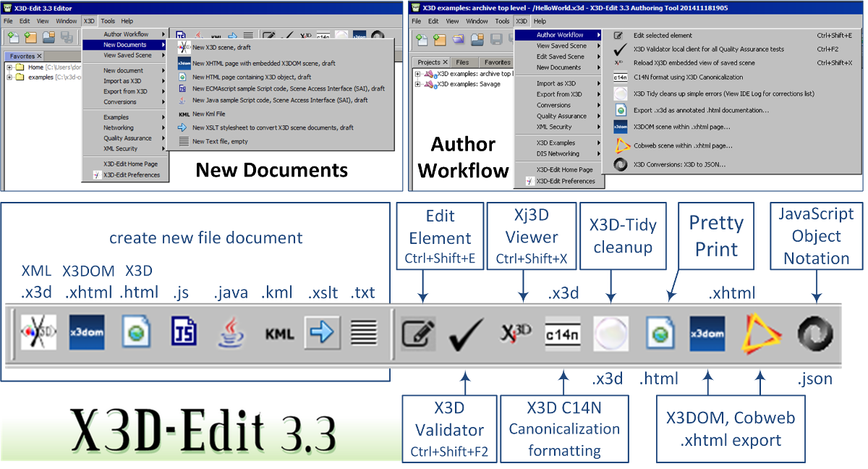Image resolution: width=868 pixels, height=469 pixels.
Task: Close the Projects tab in Authoring Tool window
Action: 445,62
